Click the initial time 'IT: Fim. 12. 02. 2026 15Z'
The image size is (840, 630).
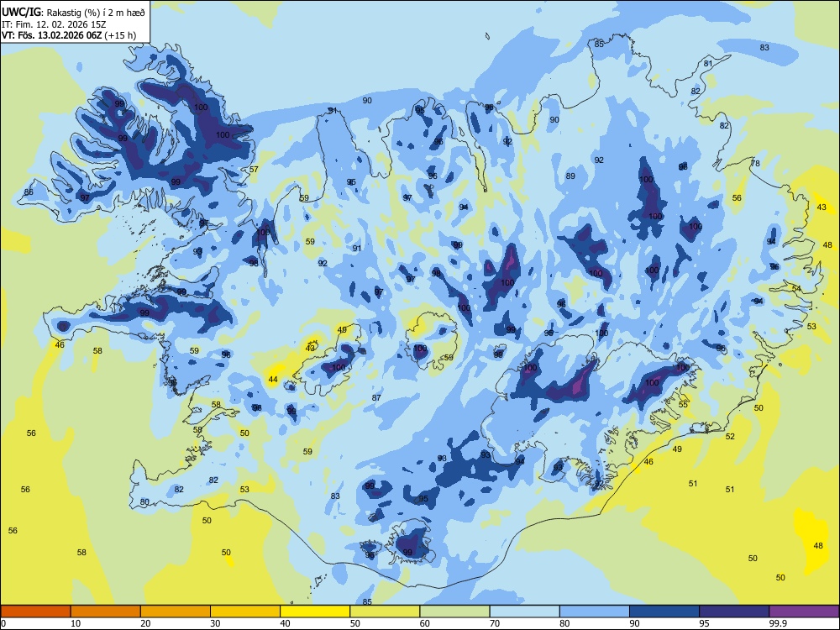[x=54, y=24]
